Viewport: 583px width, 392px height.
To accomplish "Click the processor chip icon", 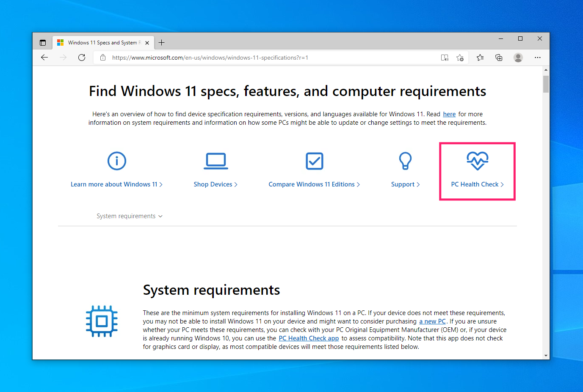I will 102,321.
